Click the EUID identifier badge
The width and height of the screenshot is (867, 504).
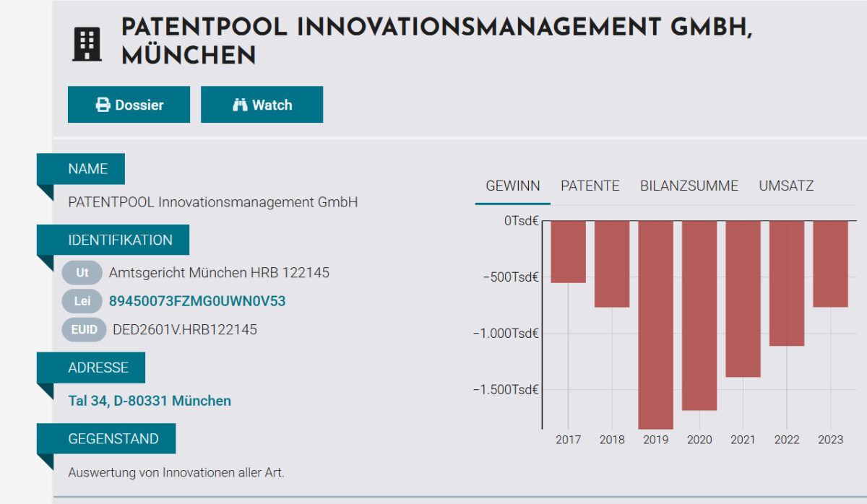84,330
